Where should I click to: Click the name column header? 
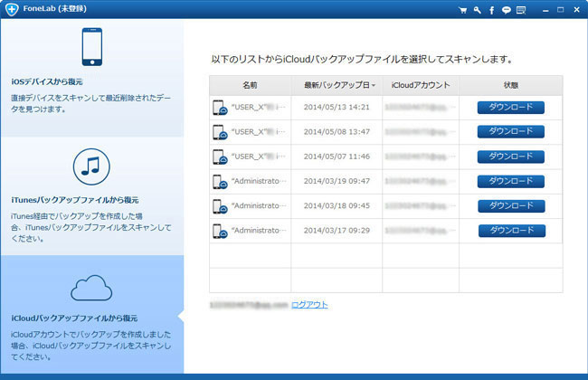pos(250,84)
